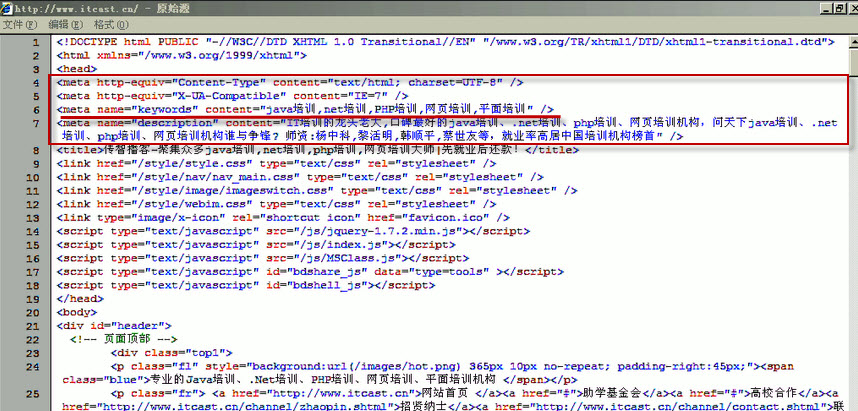The image size is (858, 411).
Task: Open the 文件(F) menu
Action: (20, 25)
